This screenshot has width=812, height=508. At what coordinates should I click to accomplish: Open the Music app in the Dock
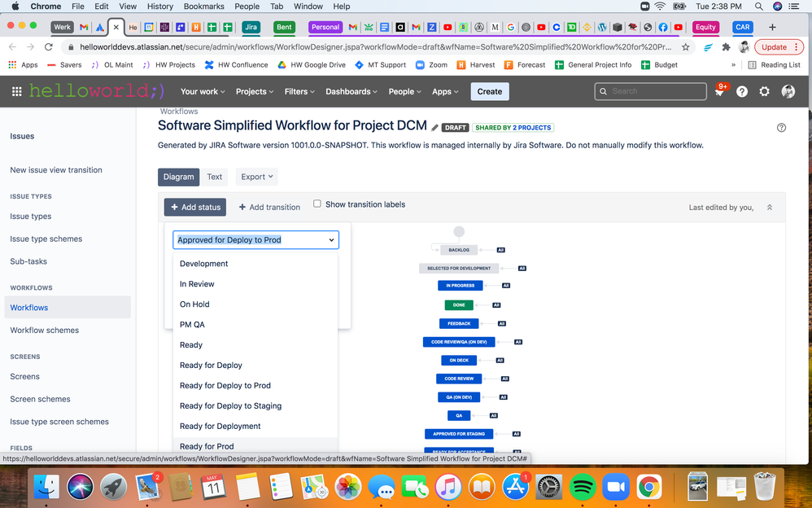click(x=448, y=487)
